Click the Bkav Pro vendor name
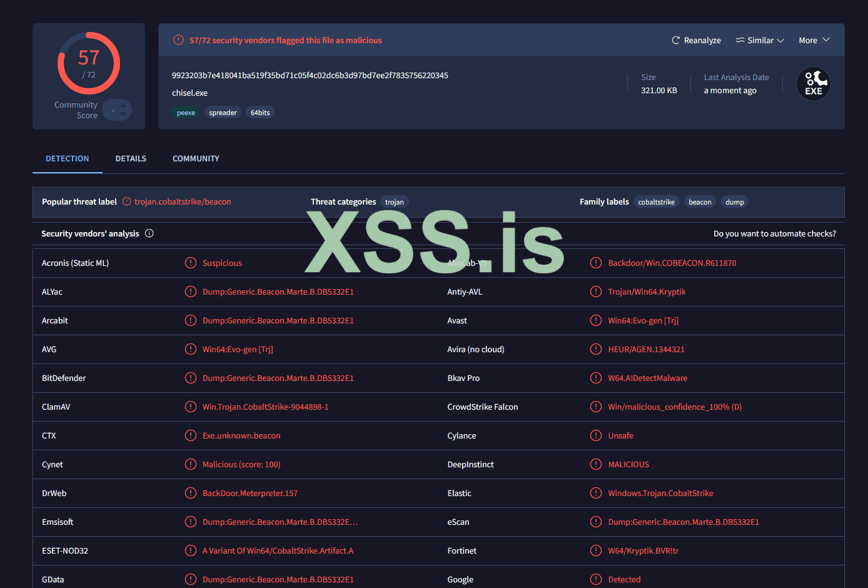Screen dimensions: 868x588 click(x=463, y=378)
